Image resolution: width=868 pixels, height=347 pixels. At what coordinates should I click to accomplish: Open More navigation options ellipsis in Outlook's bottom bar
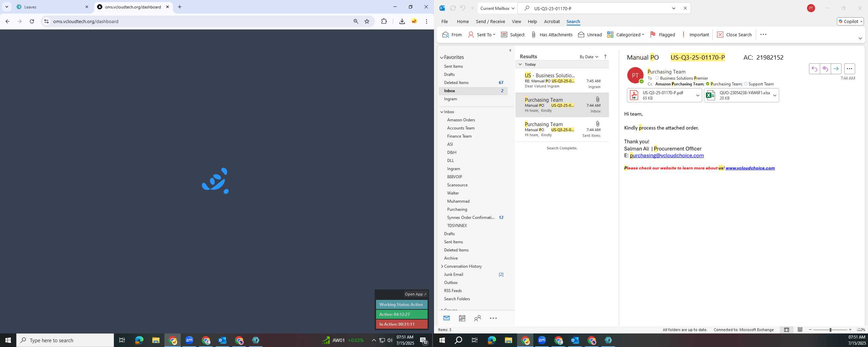[x=493, y=318]
